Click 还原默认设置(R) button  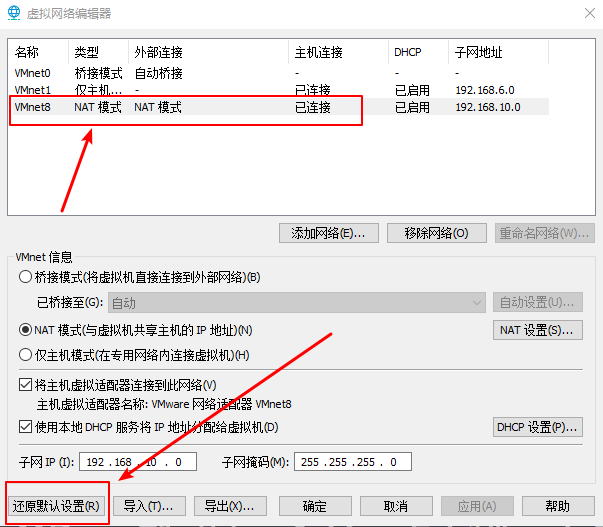(56, 506)
